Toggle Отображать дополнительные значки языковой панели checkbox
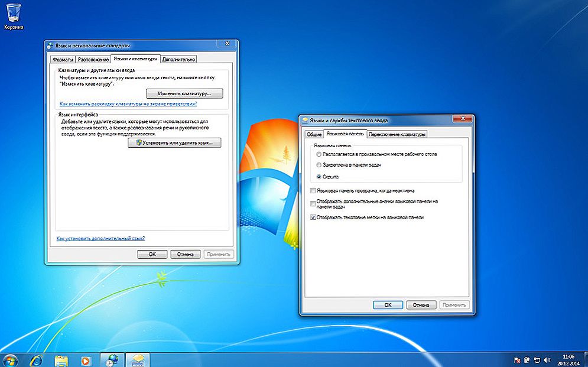588x367 pixels. pyautogui.click(x=313, y=204)
